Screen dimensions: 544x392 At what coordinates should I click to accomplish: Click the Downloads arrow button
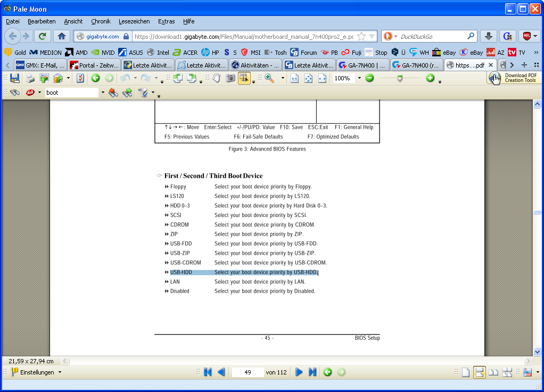point(489,36)
